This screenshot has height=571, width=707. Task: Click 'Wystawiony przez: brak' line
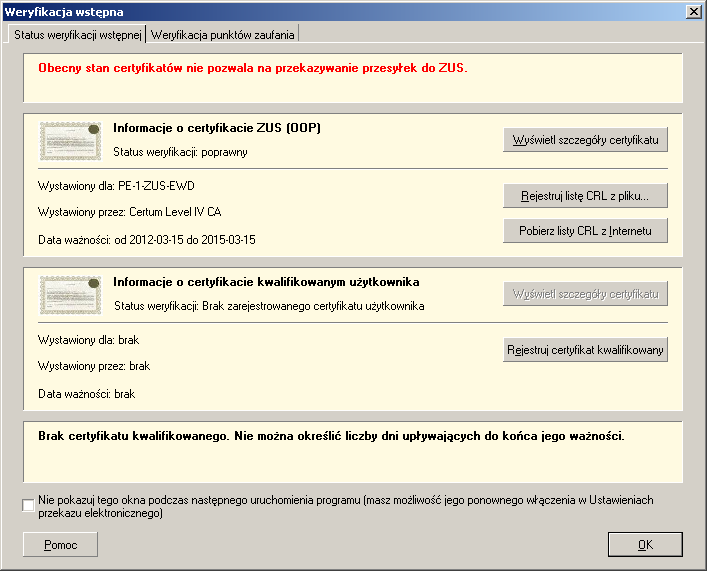(94, 366)
